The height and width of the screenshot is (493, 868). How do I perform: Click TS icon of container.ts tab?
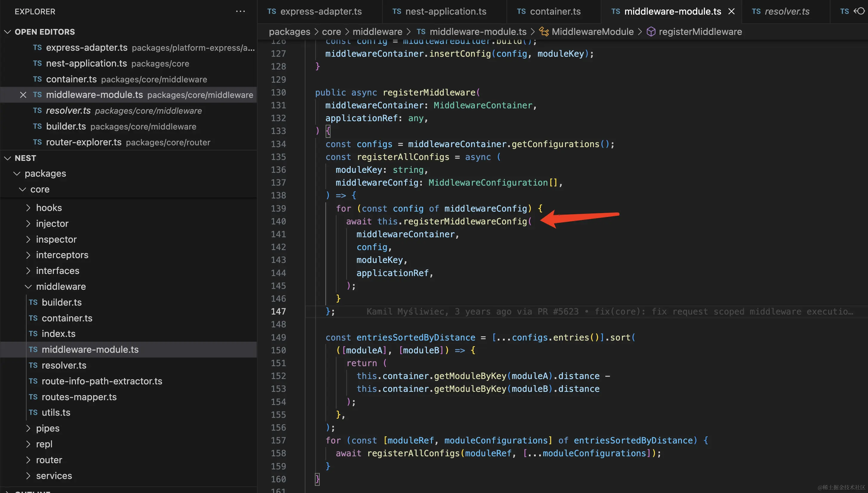click(521, 11)
